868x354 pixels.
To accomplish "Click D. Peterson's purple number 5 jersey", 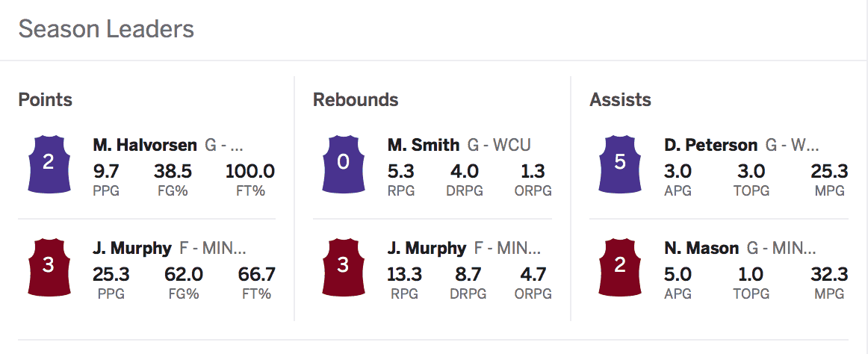I will click(x=620, y=164).
